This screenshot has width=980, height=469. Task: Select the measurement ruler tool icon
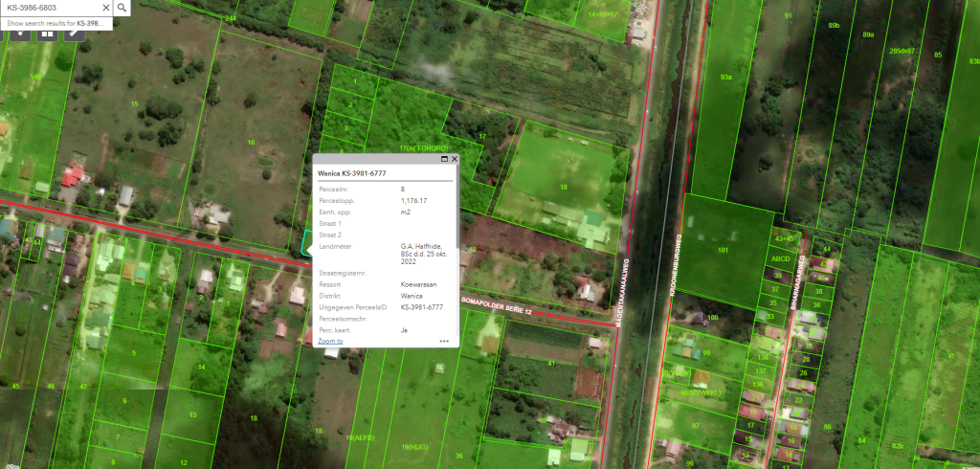(75, 33)
